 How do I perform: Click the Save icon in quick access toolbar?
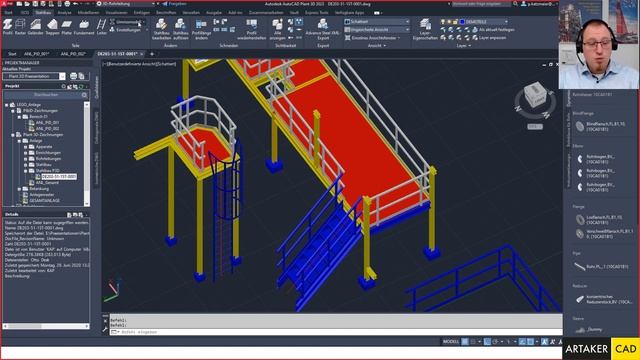tap(36, 4)
